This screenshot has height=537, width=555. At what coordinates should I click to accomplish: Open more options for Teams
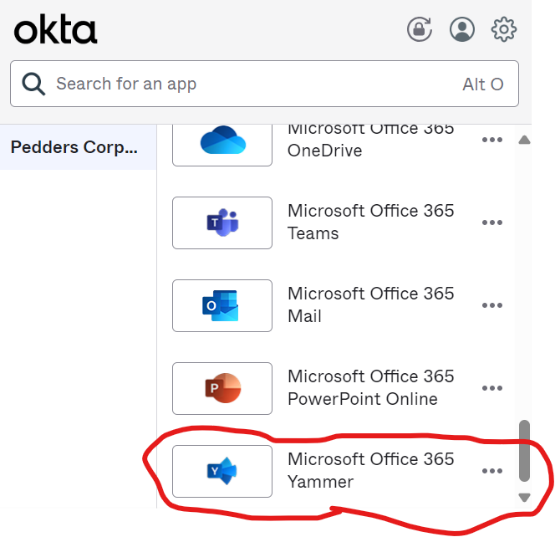tap(492, 223)
